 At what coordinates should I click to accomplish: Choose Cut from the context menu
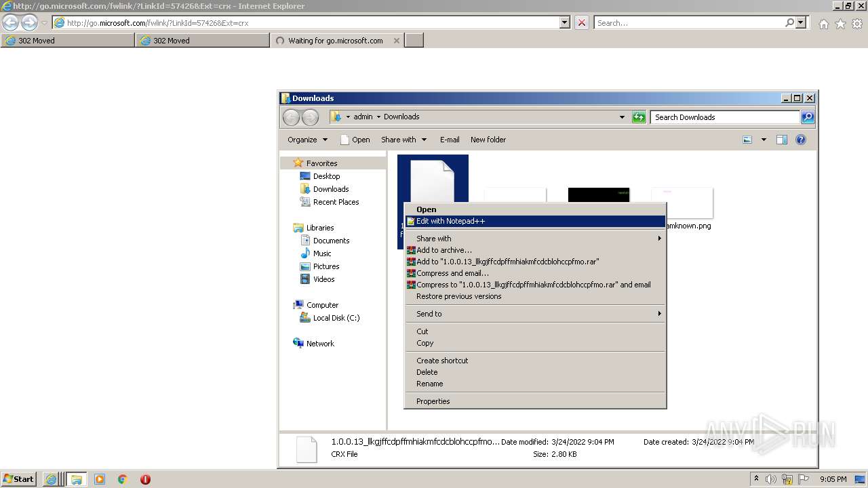535,331
